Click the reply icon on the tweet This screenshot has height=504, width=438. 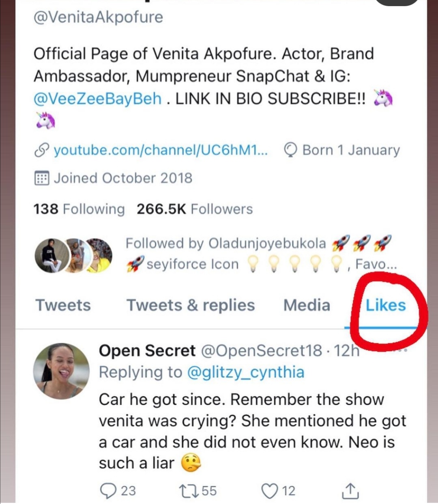(x=108, y=491)
